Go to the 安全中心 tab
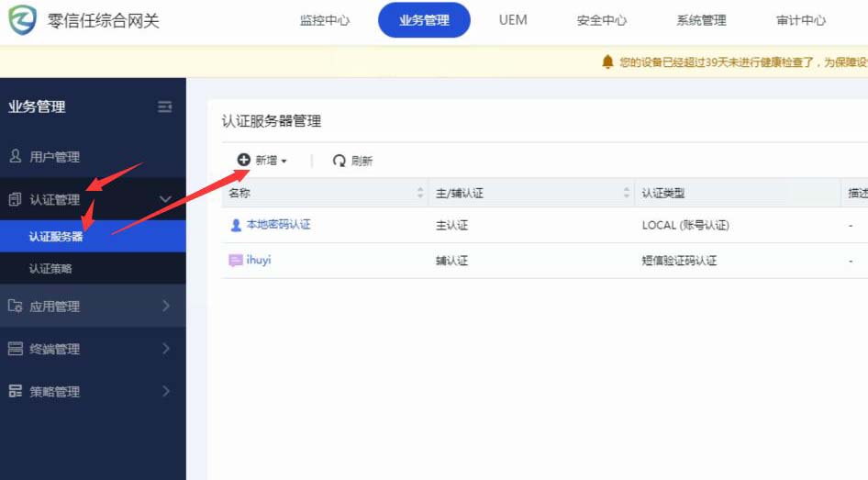The width and height of the screenshot is (868, 480). [x=602, y=20]
